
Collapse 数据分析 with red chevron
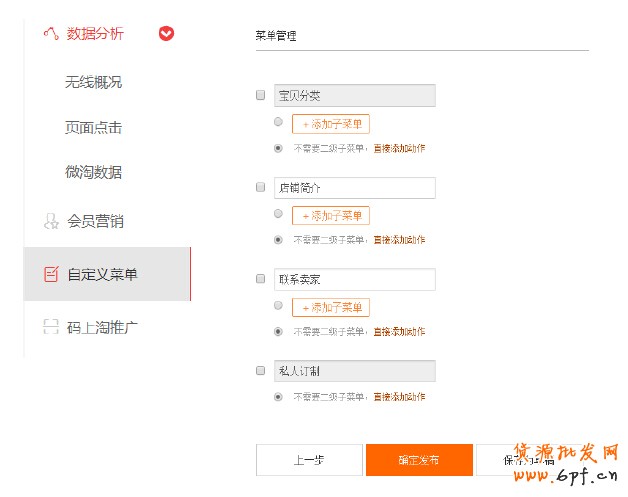pos(166,34)
